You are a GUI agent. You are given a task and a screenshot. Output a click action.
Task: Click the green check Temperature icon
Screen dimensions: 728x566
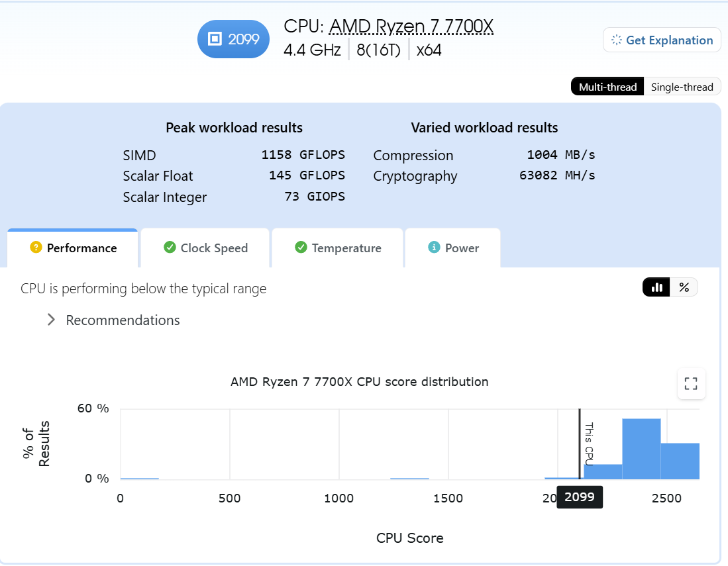click(x=301, y=248)
